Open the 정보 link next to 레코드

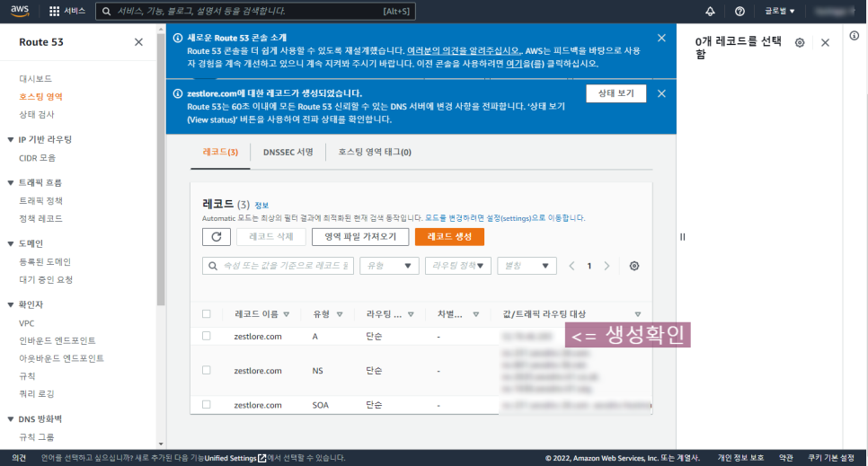(261, 206)
